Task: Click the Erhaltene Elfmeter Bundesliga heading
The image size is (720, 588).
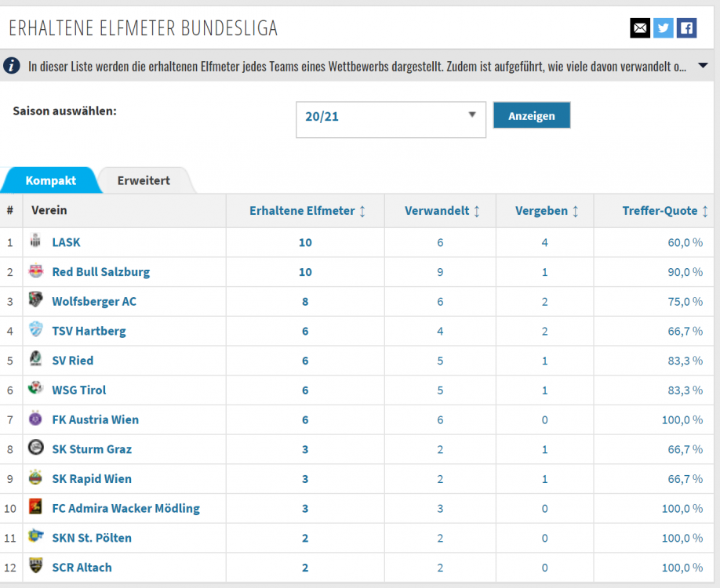Action: [x=144, y=28]
